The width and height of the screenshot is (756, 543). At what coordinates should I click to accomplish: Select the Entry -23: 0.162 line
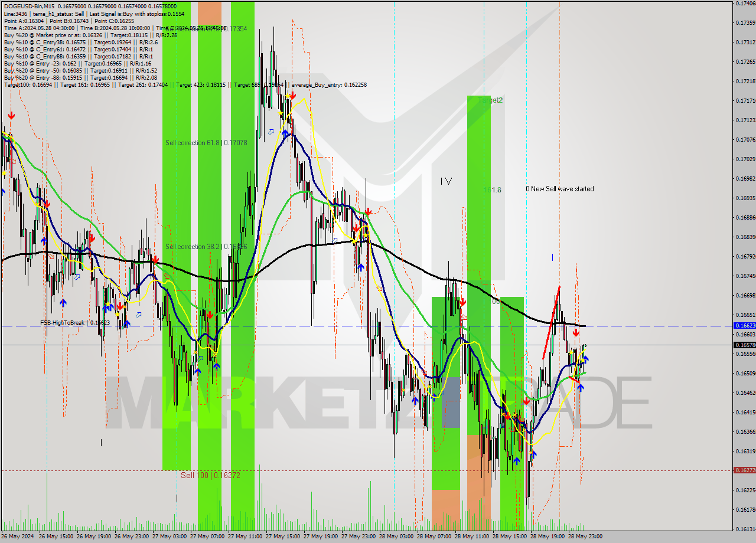click(x=77, y=63)
